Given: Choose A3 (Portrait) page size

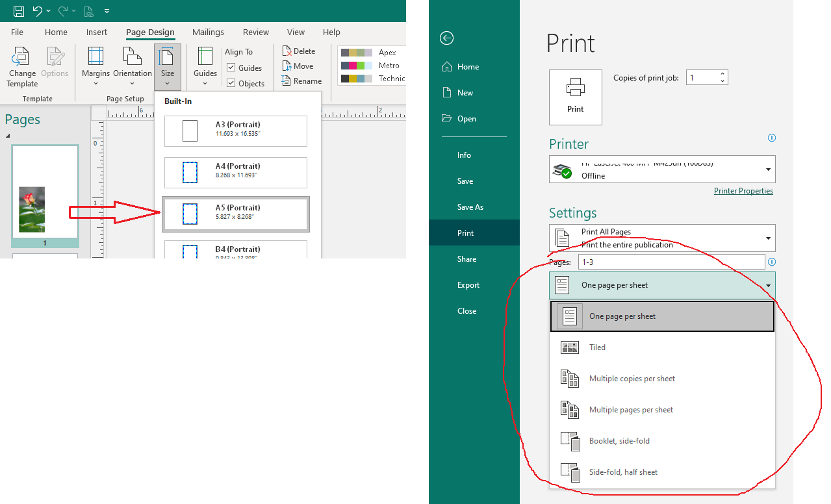Looking at the screenshot, I should click(x=236, y=131).
